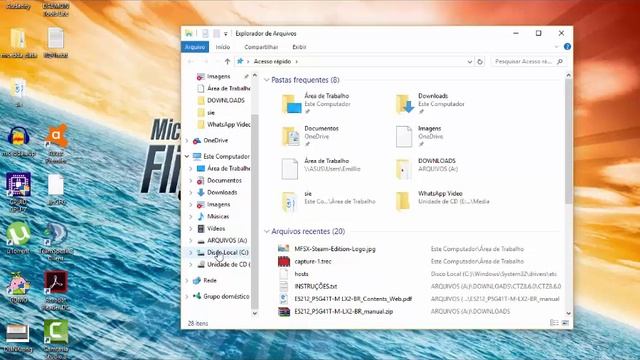The image size is (640, 360).
Task: Select the file MFSX-Steam-Edition-Logo.jpg
Action: [335, 249]
